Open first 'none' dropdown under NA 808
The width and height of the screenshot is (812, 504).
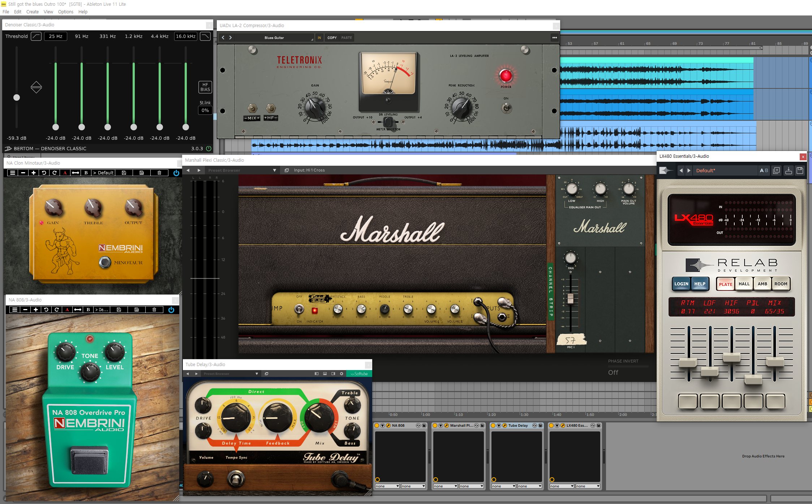tap(387, 486)
